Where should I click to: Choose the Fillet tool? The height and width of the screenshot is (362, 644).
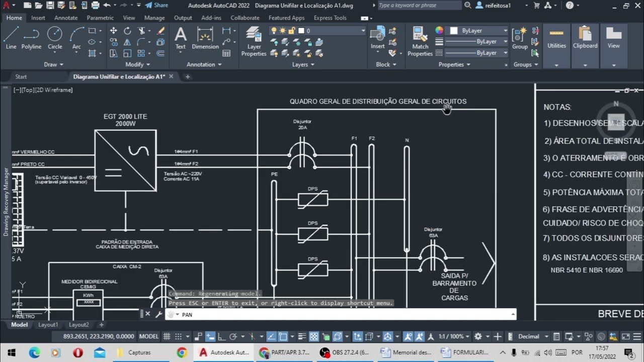click(x=141, y=42)
